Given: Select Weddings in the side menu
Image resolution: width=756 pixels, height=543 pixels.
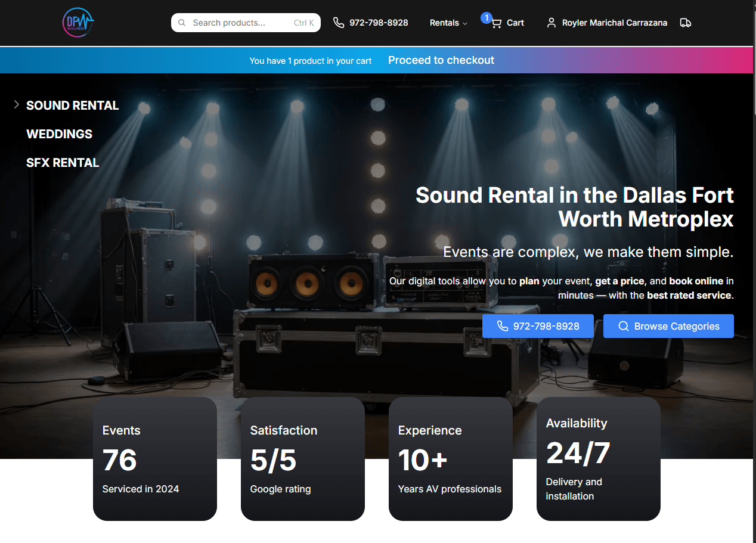Looking at the screenshot, I should coord(60,134).
